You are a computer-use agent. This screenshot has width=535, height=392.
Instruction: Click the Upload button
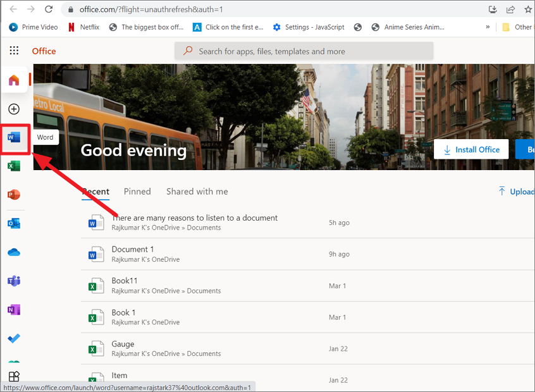(x=516, y=192)
